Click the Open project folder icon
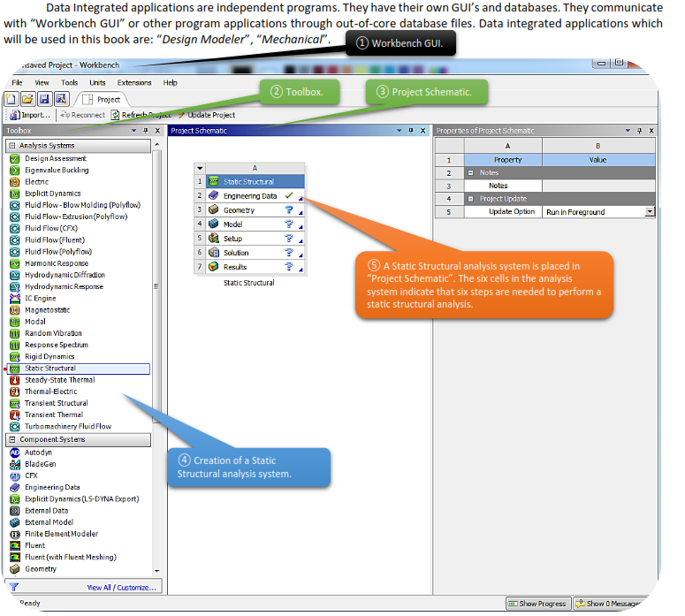The image size is (685, 616). point(27,99)
